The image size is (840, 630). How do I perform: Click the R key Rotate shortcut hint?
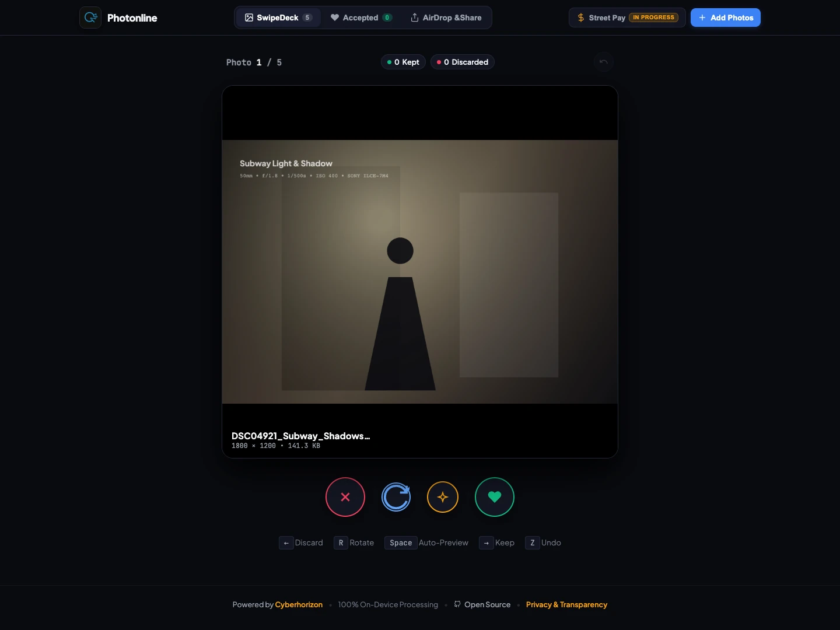354,542
